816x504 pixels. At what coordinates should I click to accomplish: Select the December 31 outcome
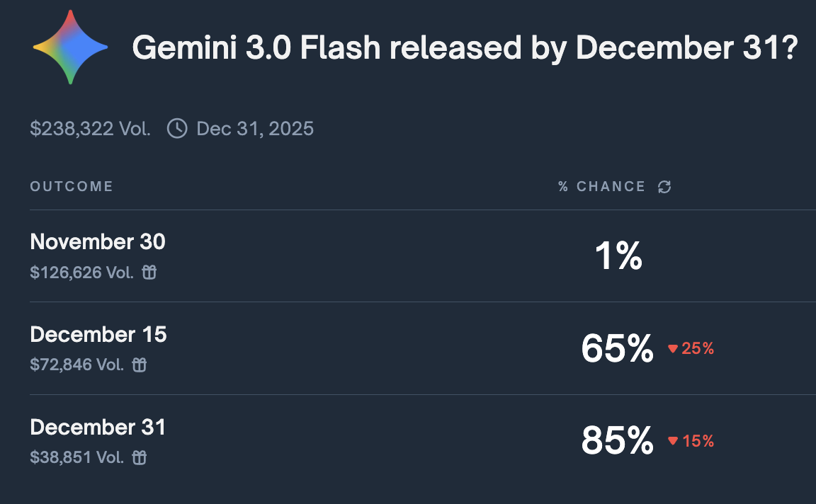pos(98,427)
